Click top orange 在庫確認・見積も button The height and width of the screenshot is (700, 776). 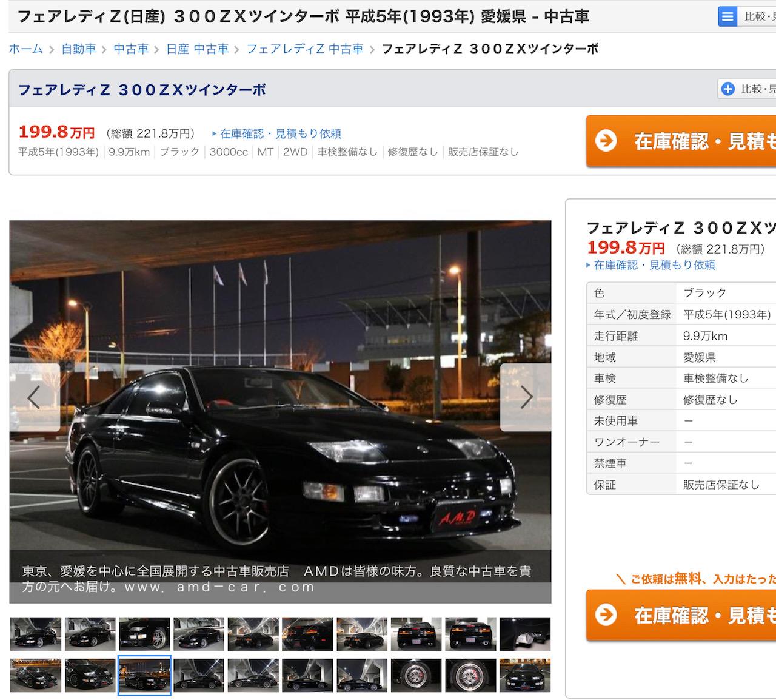coord(681,141)
